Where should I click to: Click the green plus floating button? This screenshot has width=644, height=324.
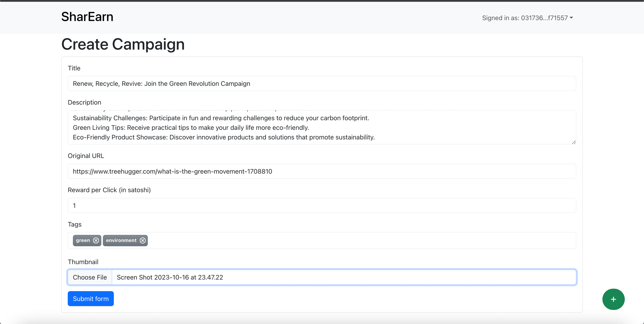(x=613, y=299)
